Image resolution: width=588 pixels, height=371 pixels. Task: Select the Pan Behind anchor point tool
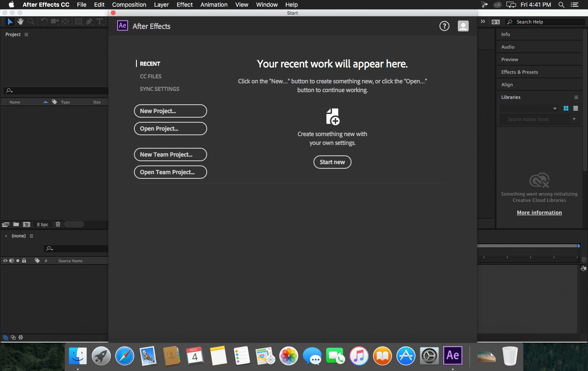coord(66,21)
